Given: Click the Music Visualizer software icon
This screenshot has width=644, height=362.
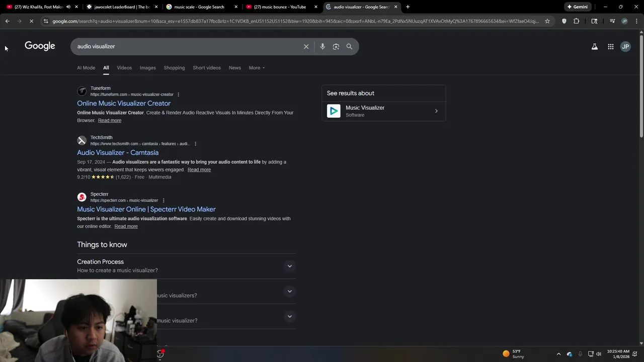Looking at the screenshot, I should coord(334,111).
